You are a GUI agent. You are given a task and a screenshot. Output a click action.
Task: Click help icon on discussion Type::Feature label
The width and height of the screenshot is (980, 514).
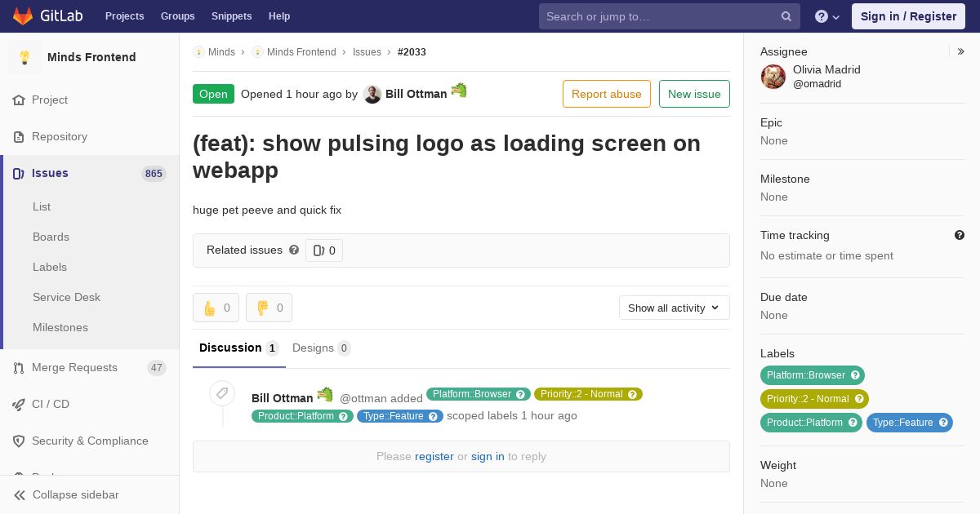(x=434, y=417)
